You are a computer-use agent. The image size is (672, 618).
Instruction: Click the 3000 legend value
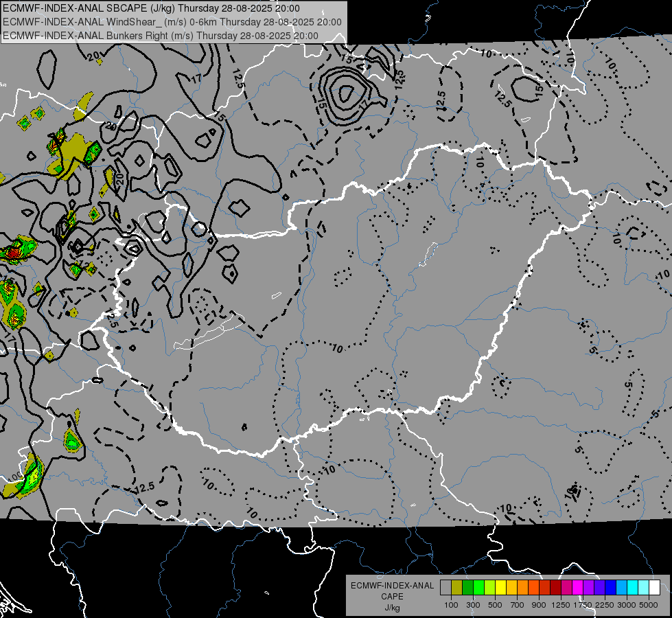click(627, 605)
